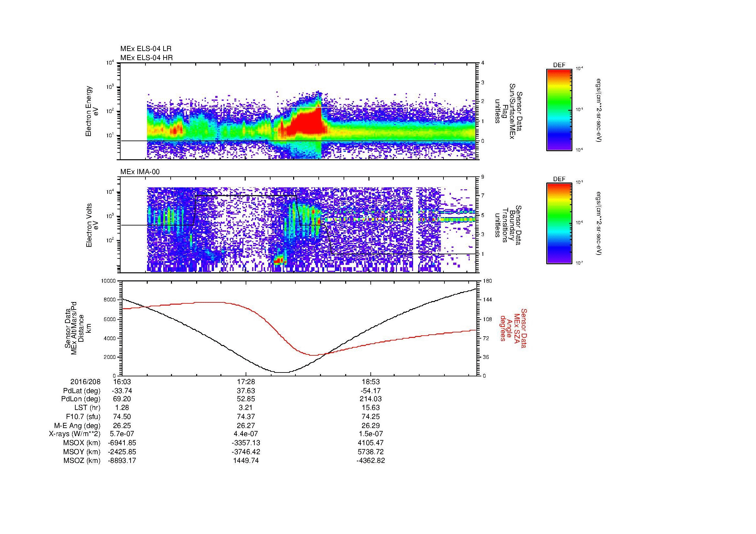This screenshot has height=534, width=756.
Task: Click the 'Sun/Surface/MEx Flag unitless' axis label
Action: 508,111
